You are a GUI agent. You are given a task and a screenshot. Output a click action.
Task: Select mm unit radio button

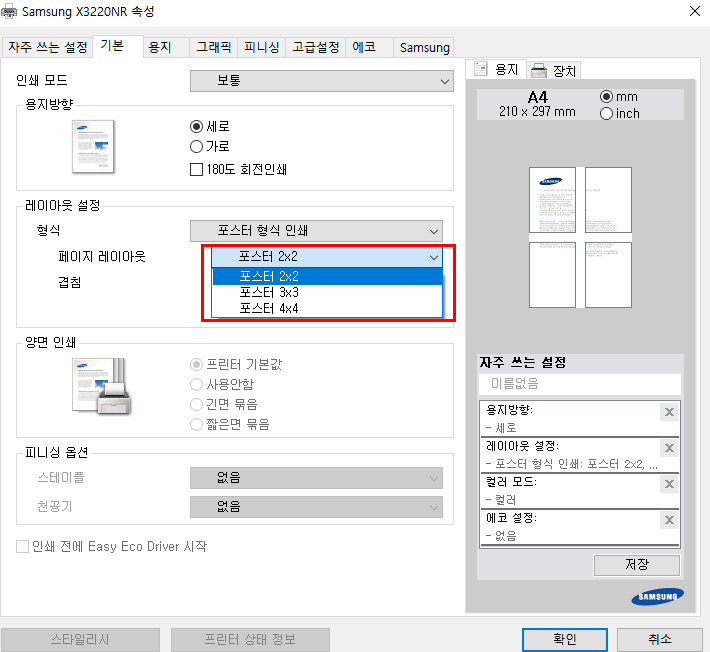tap(606, 97)
